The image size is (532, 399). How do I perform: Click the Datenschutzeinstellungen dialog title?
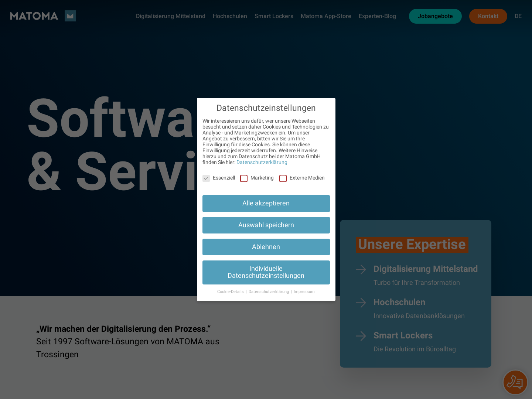266,108
